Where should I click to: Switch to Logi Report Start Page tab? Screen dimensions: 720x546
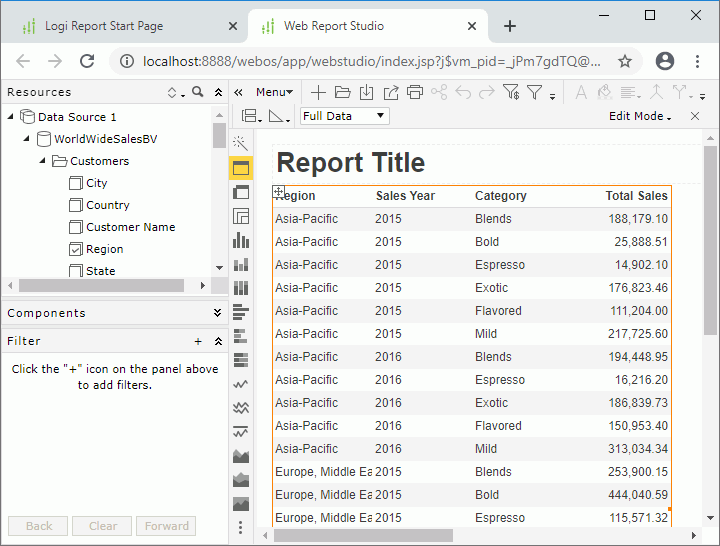(x=104, y=26)
